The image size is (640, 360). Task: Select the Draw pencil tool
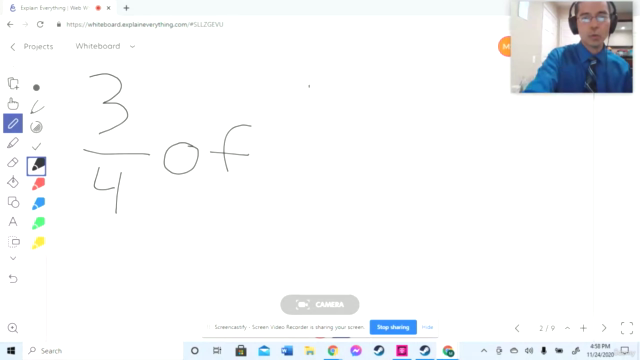(x=13, y=123)
